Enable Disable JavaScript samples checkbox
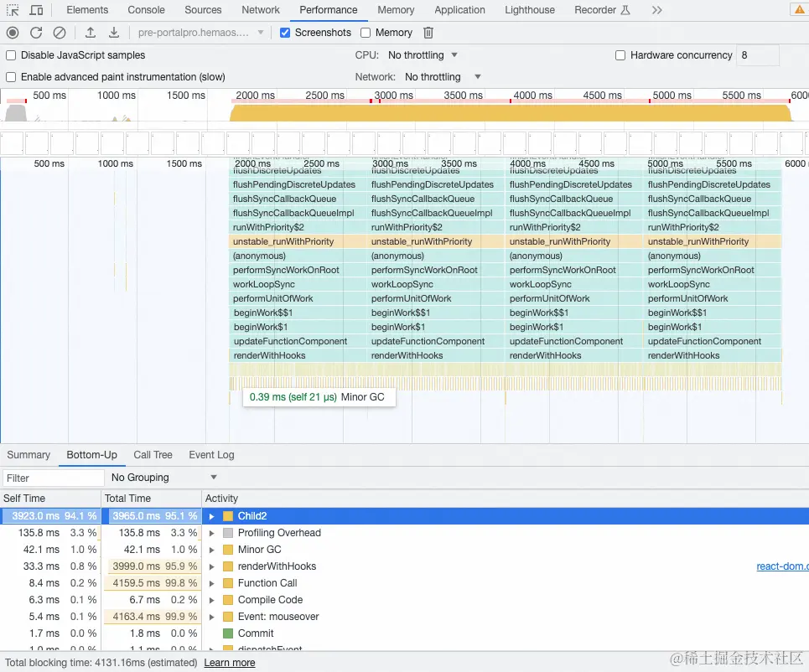The width and height of the screenshot is (809, 672). point(11,55)
